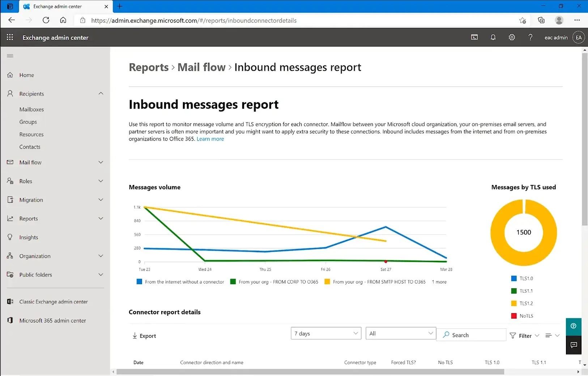The image size is (588, 376).
Task: Open the 'All' connectors dropdown
Action: point(400,333)
